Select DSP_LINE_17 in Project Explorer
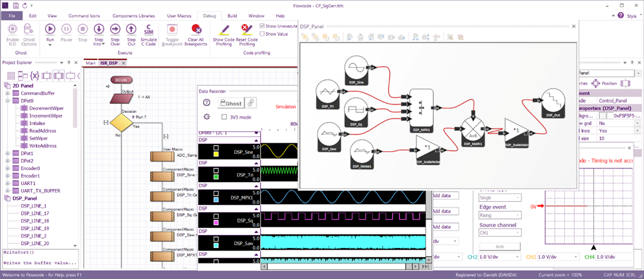 pos(35,214)
